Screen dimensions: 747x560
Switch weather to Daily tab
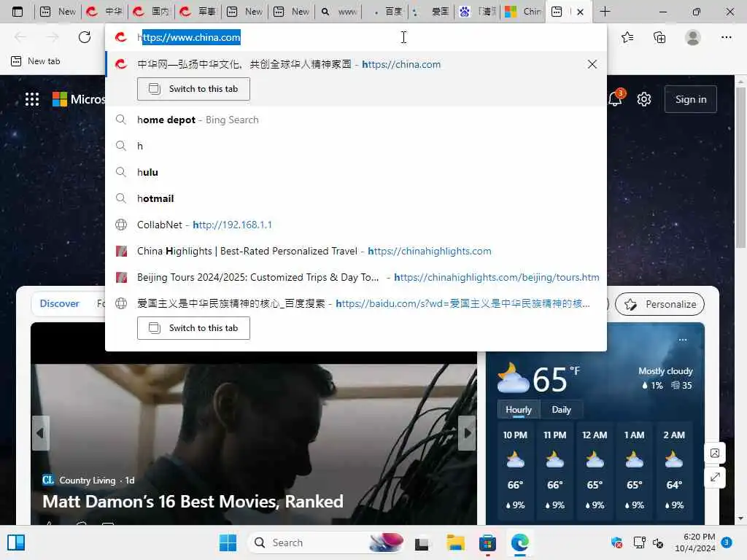point(561,410)
